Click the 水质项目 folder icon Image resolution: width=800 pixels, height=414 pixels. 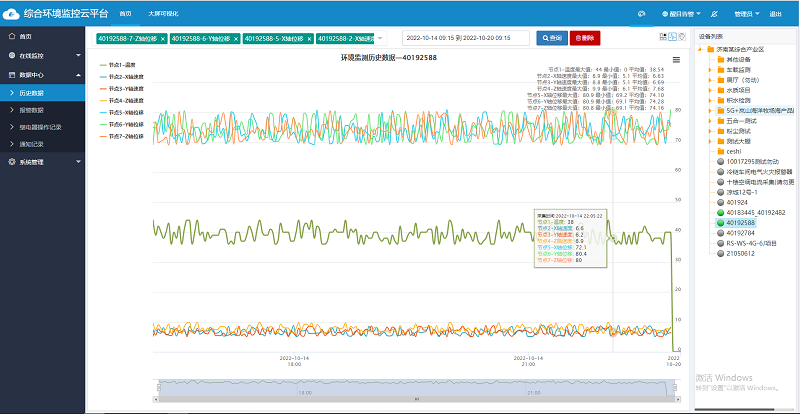(720, 90)
